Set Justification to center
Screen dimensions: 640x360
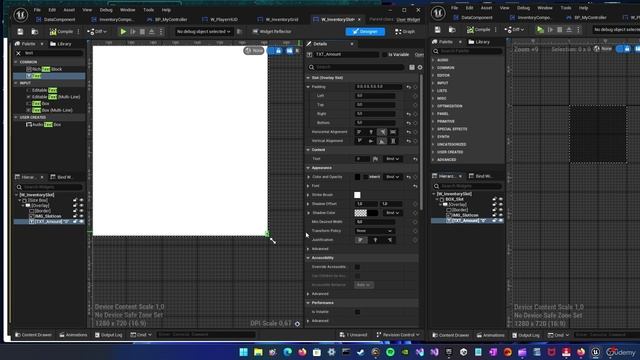[375, 240]
